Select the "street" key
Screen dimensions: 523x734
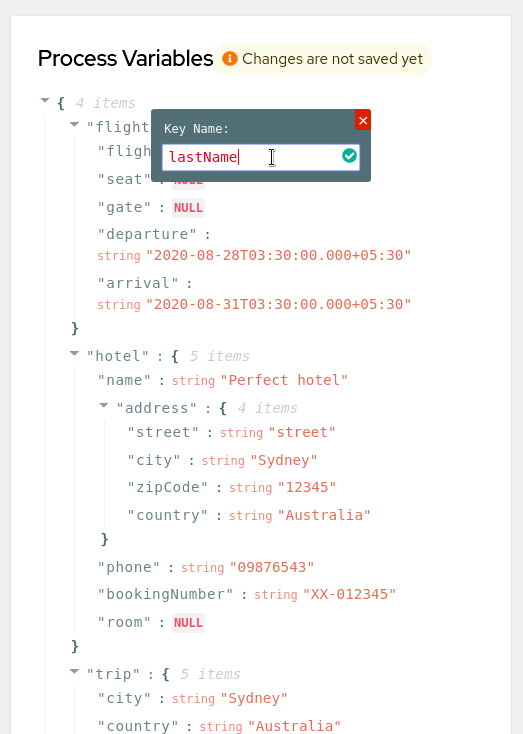[163, 432]
